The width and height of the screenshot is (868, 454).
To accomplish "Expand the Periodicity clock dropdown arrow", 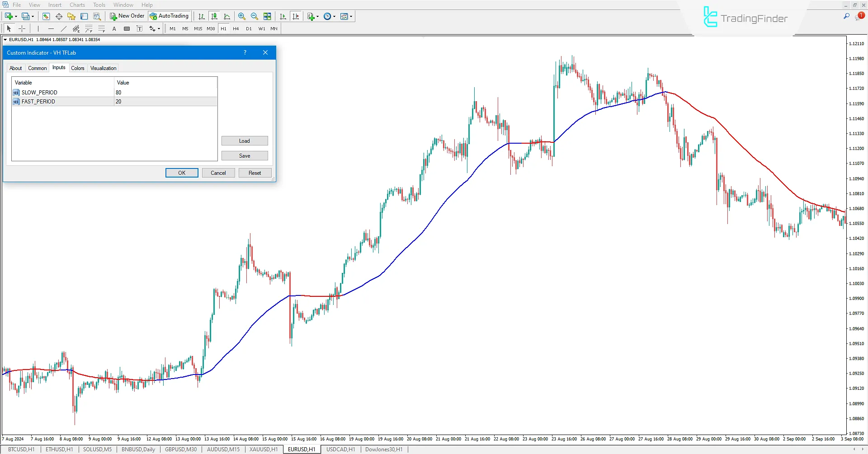I will tap(335, 17).
